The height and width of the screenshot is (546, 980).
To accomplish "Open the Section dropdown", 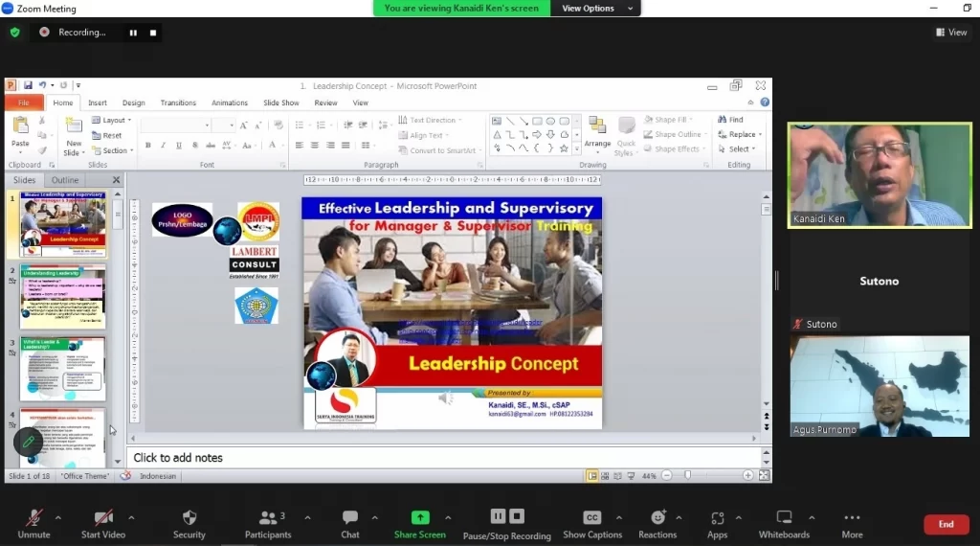I will tap(113, 150).
